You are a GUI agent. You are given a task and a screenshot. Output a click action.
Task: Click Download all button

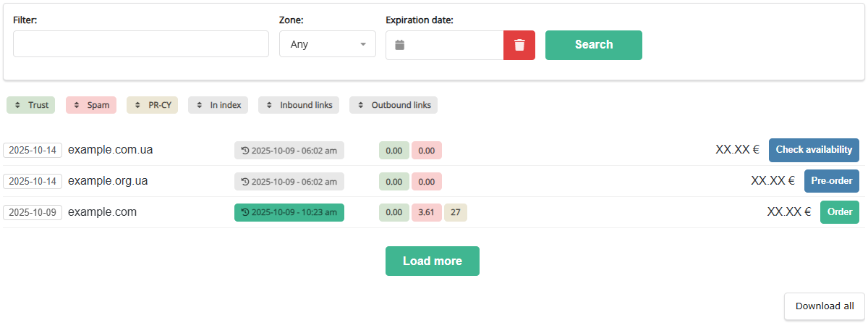[x=824, y=306]
